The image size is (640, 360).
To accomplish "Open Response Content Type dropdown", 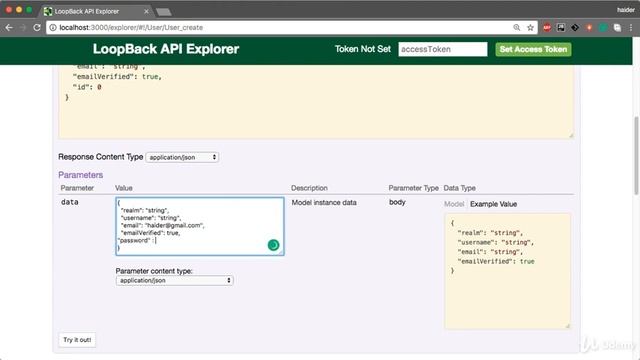I will pos(182,157).
